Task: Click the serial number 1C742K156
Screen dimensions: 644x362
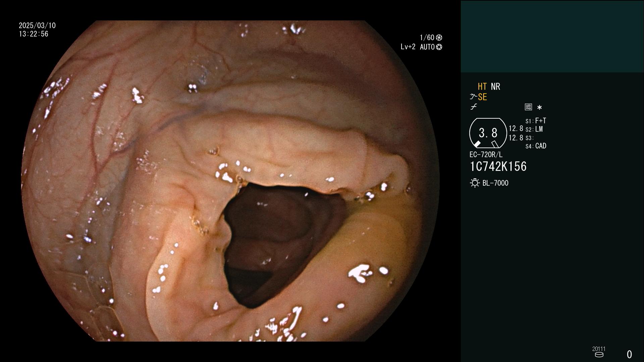Action: point(498,167)
